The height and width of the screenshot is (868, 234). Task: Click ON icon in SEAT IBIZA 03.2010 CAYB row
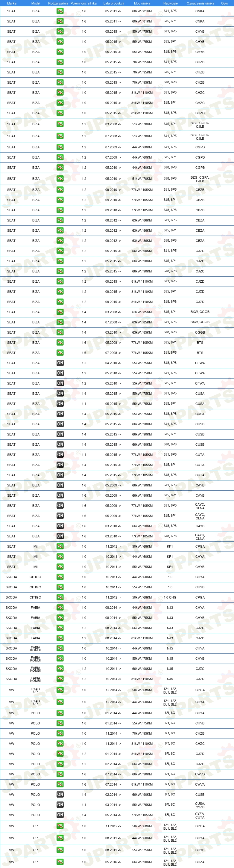pyautogui.click(x=60, y=526)
